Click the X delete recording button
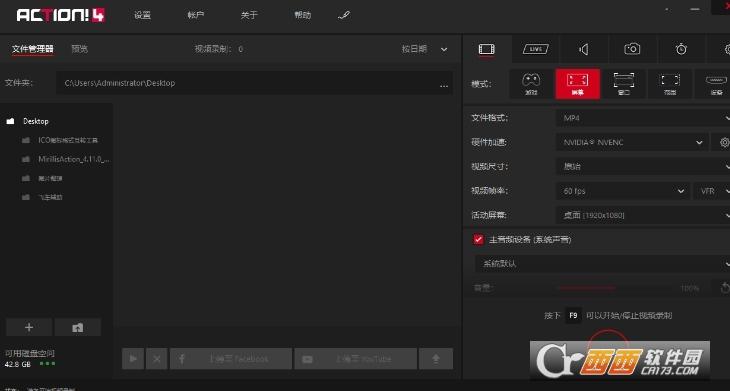This screenshot has height=391, width=730. [x=157, y=359]
